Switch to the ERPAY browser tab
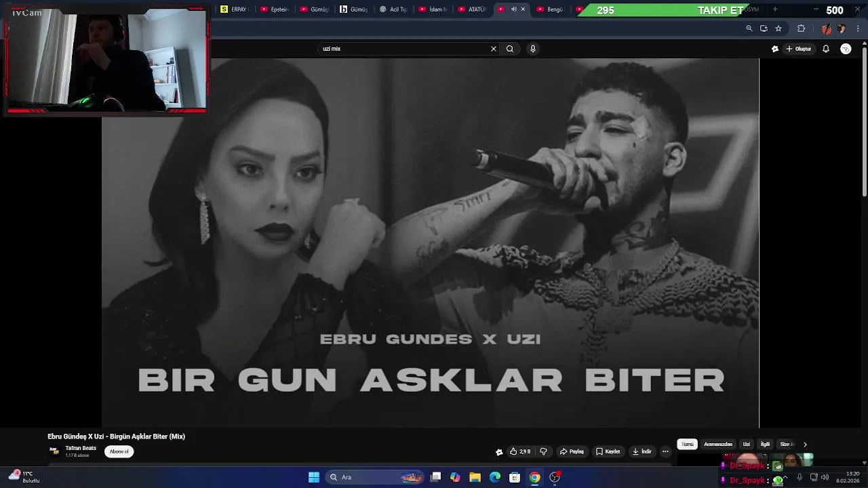 pos(235,9)
